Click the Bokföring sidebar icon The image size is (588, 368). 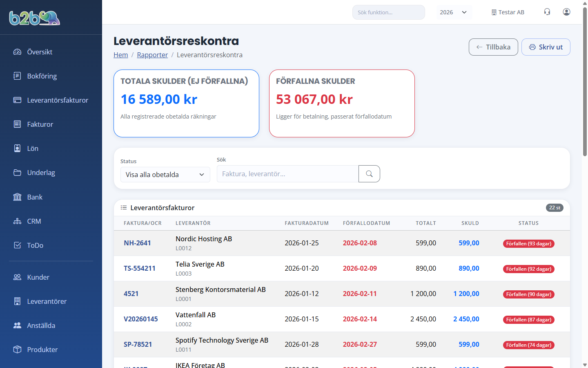(17, 76)
